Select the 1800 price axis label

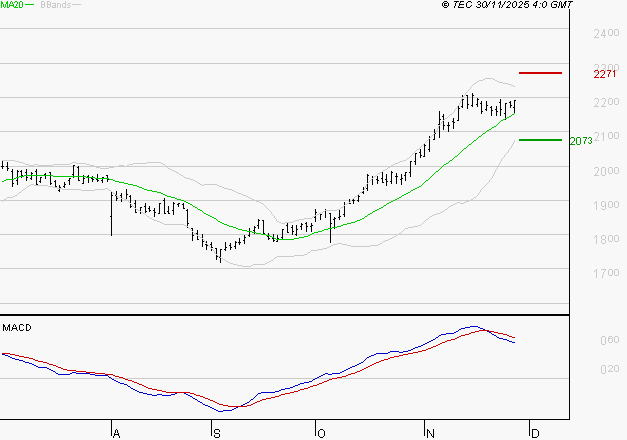(x=606, y=239)
